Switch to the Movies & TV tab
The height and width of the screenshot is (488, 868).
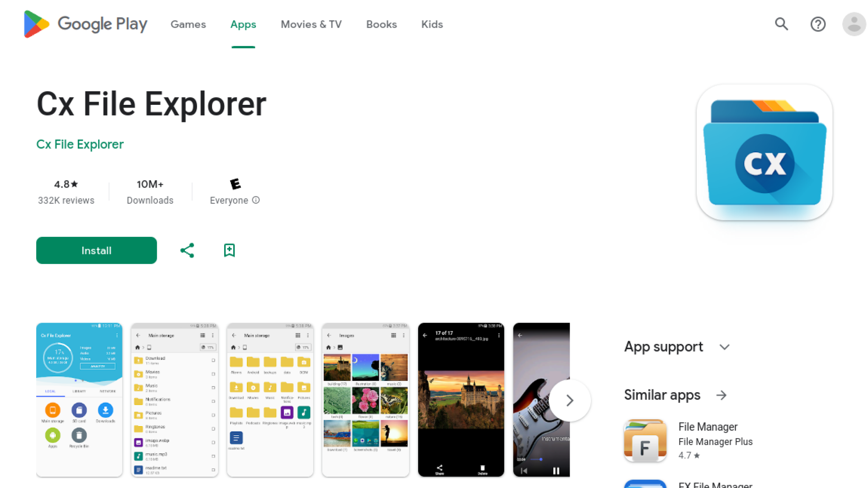click(311, 24)
